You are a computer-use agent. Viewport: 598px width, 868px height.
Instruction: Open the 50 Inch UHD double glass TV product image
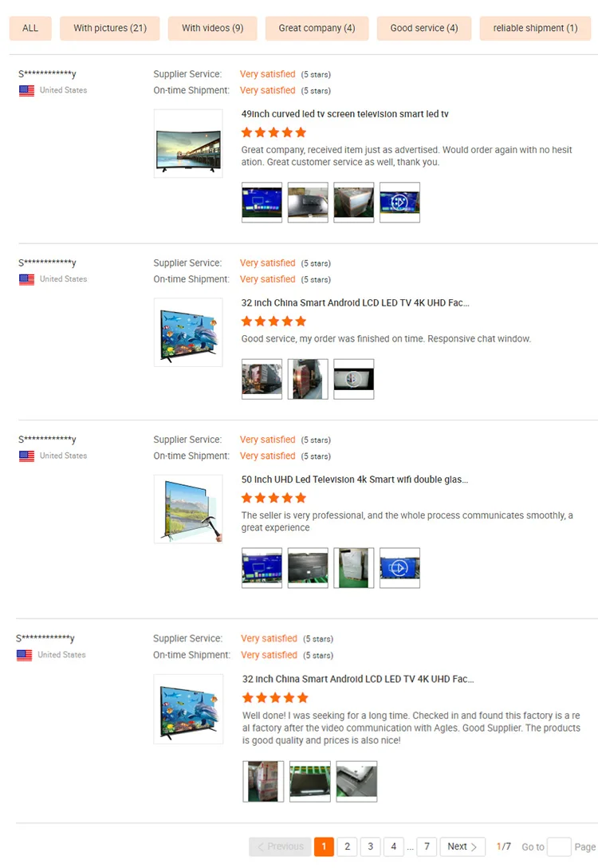pyautogui.click(x=188, y=509)
